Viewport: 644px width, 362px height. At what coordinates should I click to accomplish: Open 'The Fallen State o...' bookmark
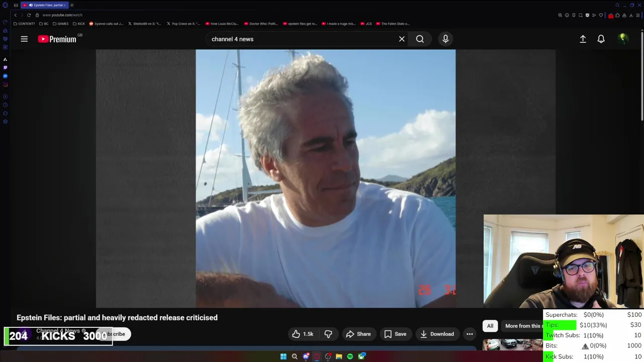click(393, 24)
